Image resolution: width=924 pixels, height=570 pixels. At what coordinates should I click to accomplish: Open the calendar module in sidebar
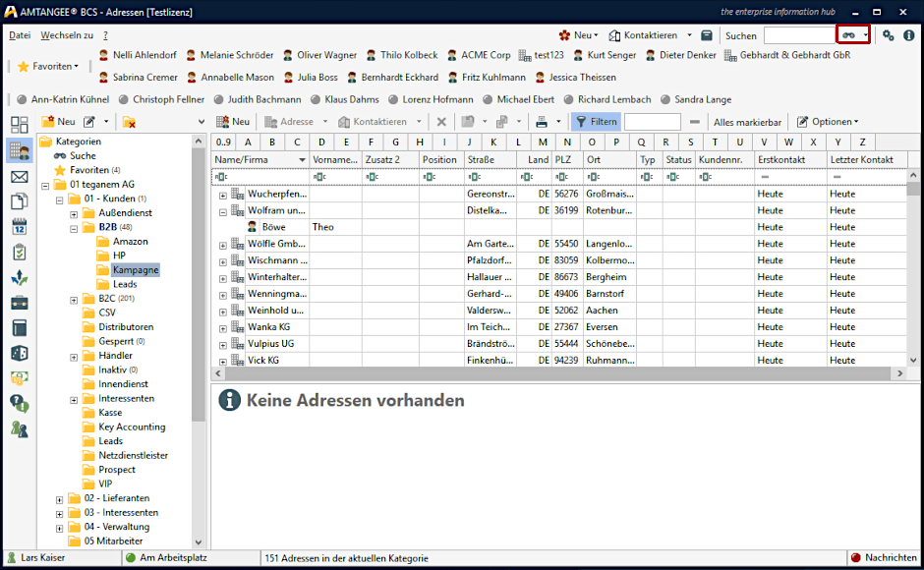pyautogui.click(x=19, y=227)
